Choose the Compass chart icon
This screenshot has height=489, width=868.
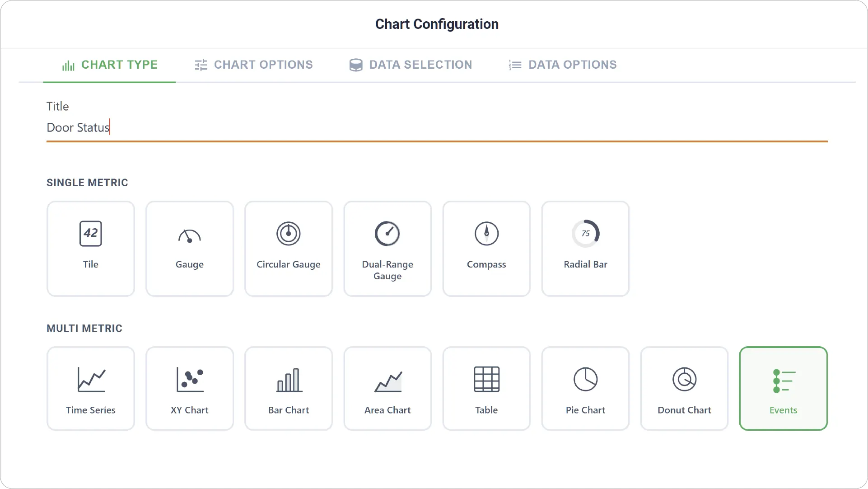[x=486, y=234]
